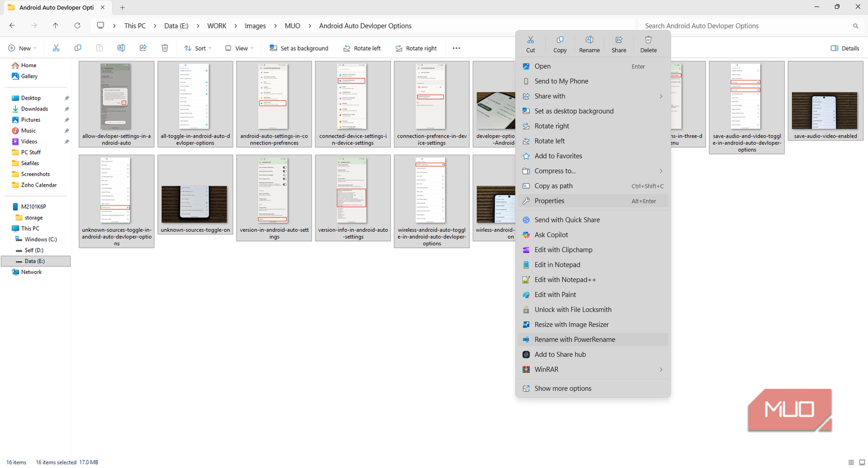The image size is (868, 468).
Task: Click Set as background in the toolbar
Action: click(x=299, y=48)
